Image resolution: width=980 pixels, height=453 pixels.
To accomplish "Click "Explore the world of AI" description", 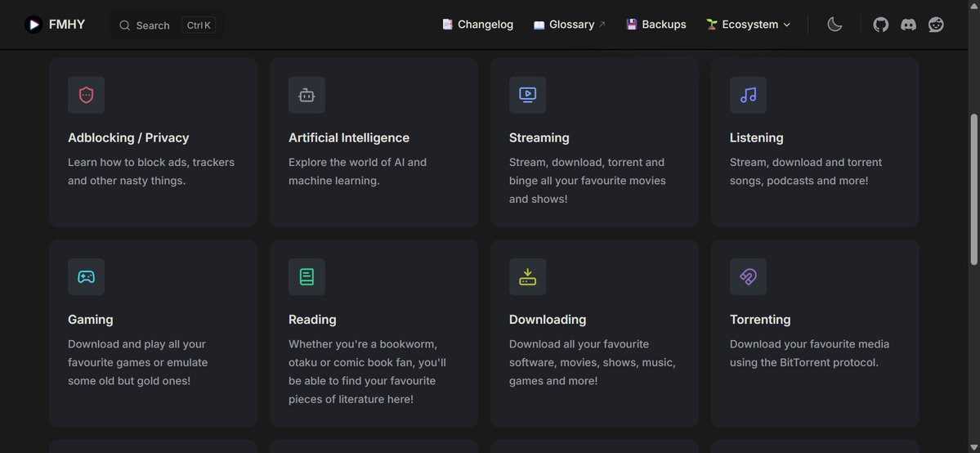I will (x=357, y=162).
